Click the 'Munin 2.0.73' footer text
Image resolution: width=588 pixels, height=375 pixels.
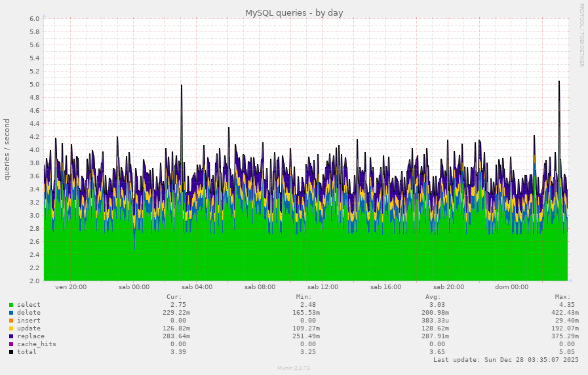294,368
